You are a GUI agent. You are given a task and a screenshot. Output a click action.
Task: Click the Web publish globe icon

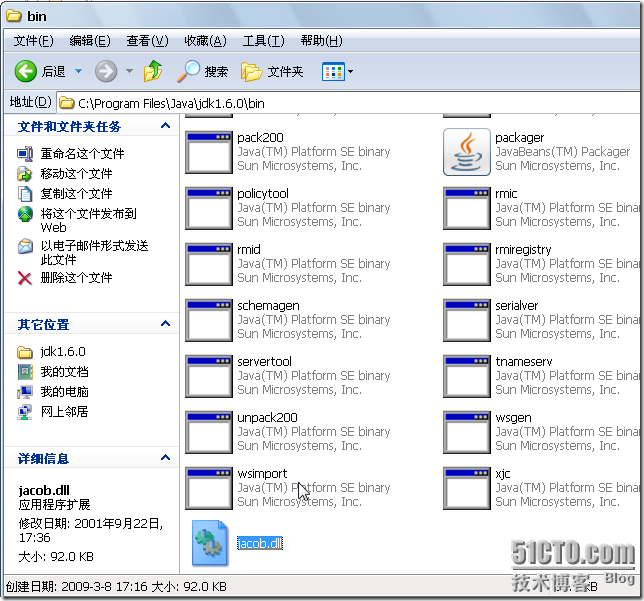pos(25,214)
